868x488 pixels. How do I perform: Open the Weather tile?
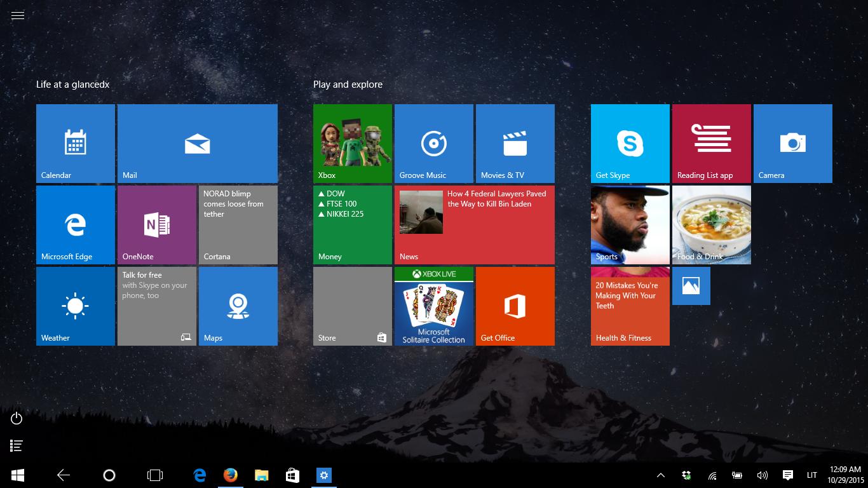76,306
